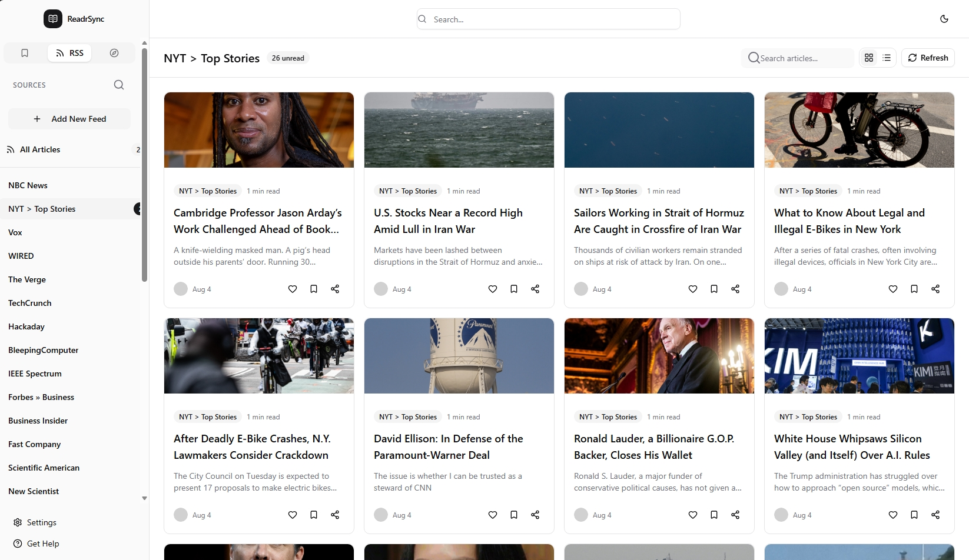Like the Legal and Illegal E-Bikes article

point(893,289)
